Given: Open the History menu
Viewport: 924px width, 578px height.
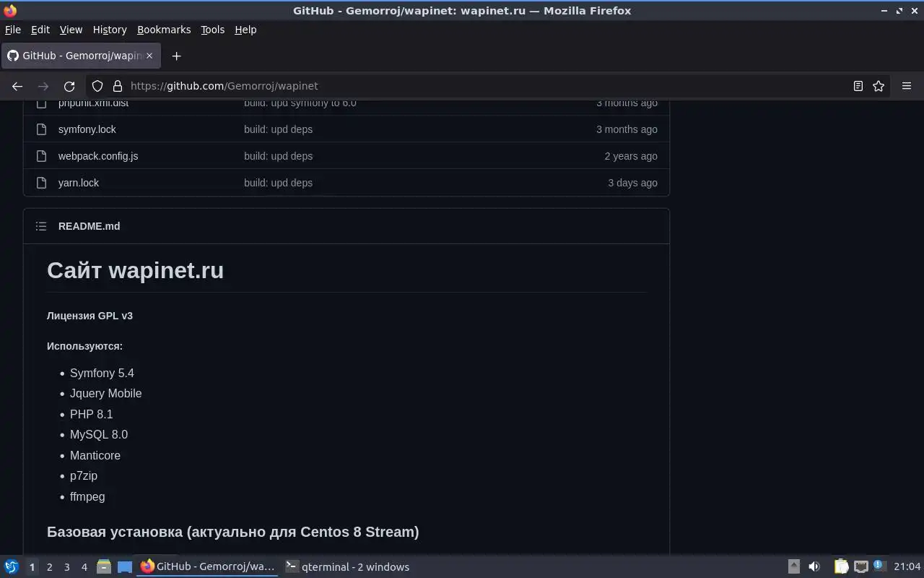Looking at the screenshot, I should pos(110,30).
